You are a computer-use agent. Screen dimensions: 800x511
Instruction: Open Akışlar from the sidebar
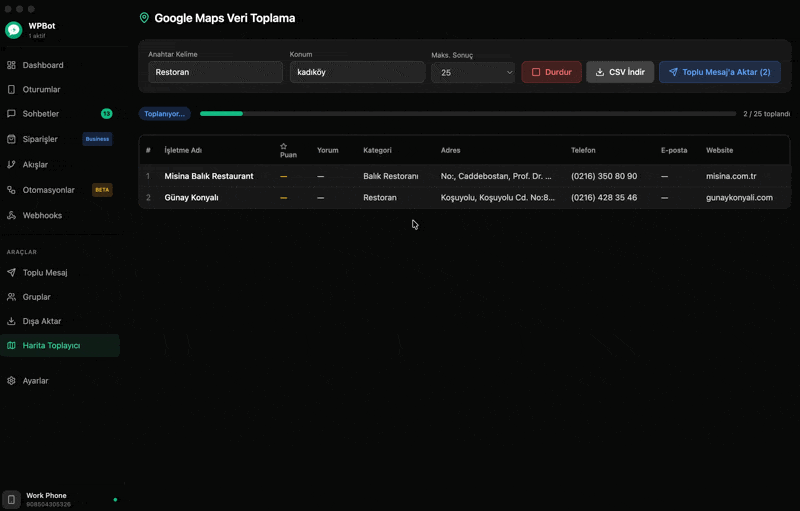click(x=35, y=165)
